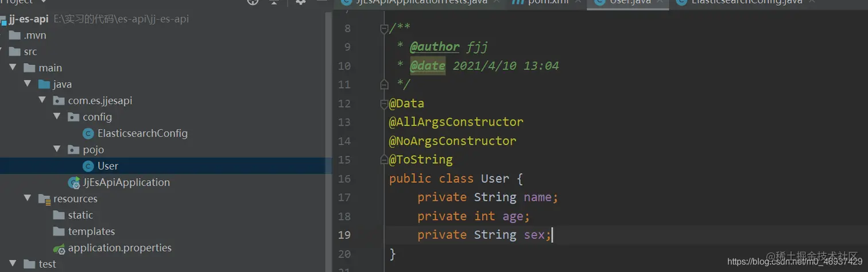Collapse the main folder arrow

coord(13,68)
